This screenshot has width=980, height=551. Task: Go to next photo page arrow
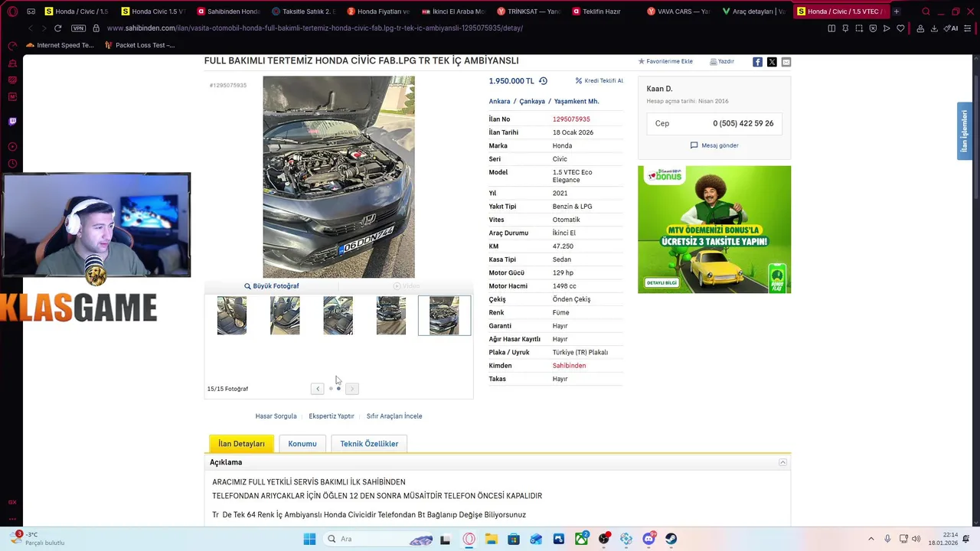(352, 389)
